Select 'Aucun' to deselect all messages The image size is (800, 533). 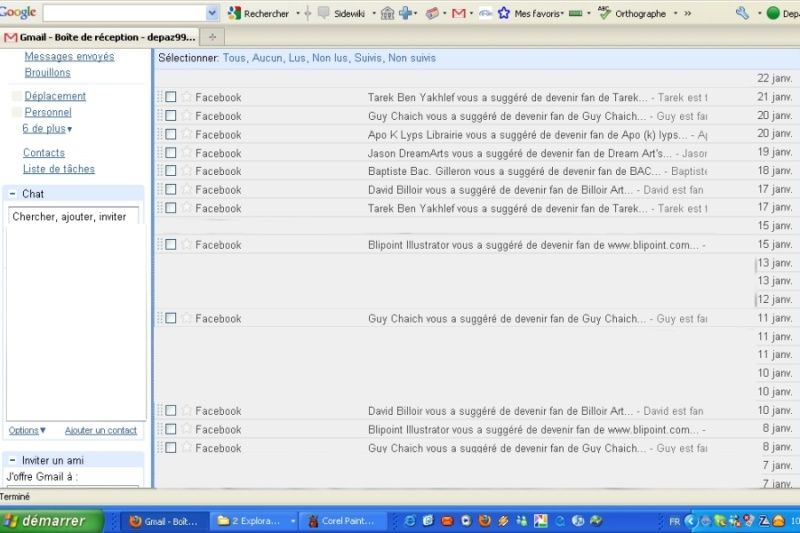coord(267,58)
